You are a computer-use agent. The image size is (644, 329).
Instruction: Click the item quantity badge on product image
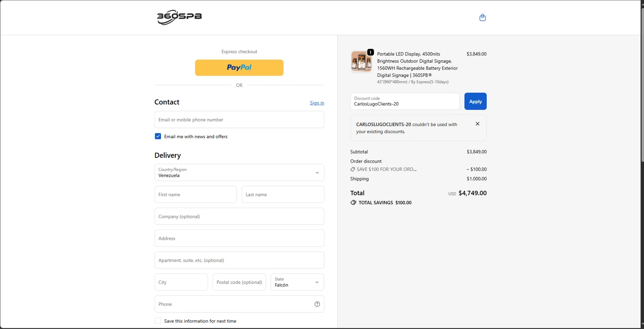tap(371, 52)
